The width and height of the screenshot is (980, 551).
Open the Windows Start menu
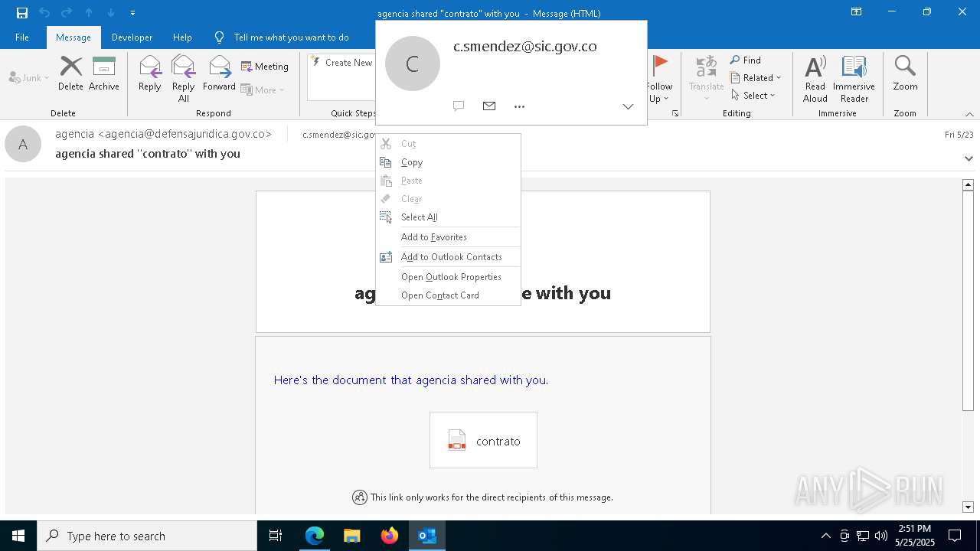click(18, 536)
